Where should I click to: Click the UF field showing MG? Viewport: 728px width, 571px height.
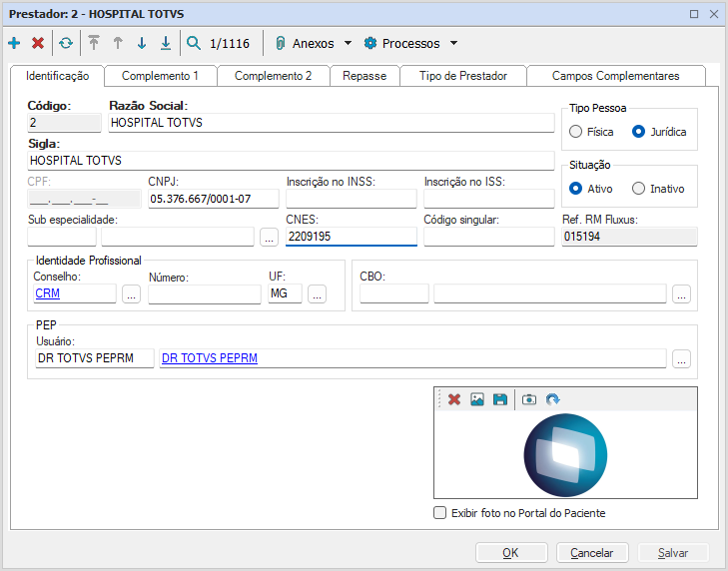[x=285, y=293]
